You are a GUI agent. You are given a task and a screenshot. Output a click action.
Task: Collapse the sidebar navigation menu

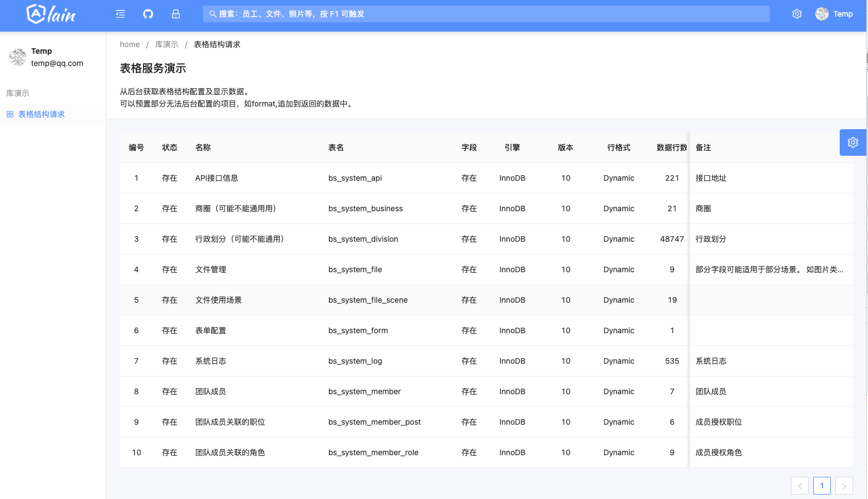[120, 13]
